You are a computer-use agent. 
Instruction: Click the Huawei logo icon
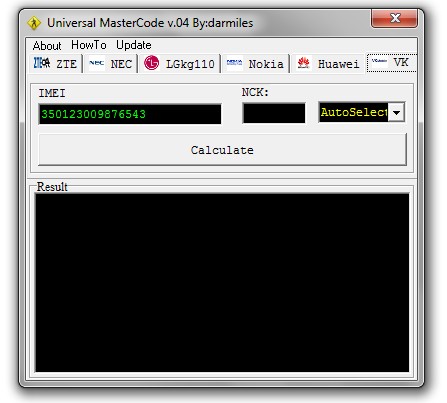(303, 63)
